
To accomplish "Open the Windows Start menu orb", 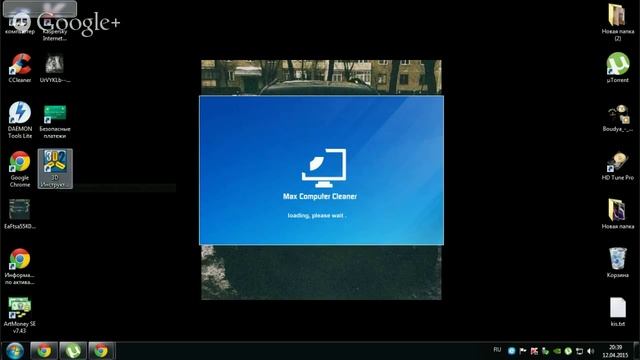I will pyautogui.click(x=15, y=351).
